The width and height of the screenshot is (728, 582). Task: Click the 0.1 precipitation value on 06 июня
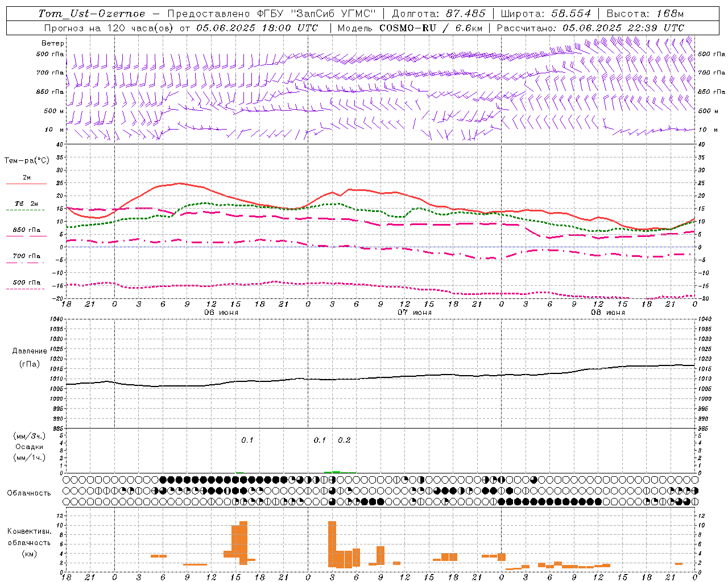[x=247, y=440]
